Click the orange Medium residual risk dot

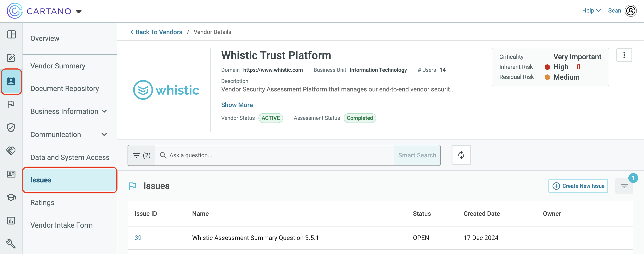[547, 77]
